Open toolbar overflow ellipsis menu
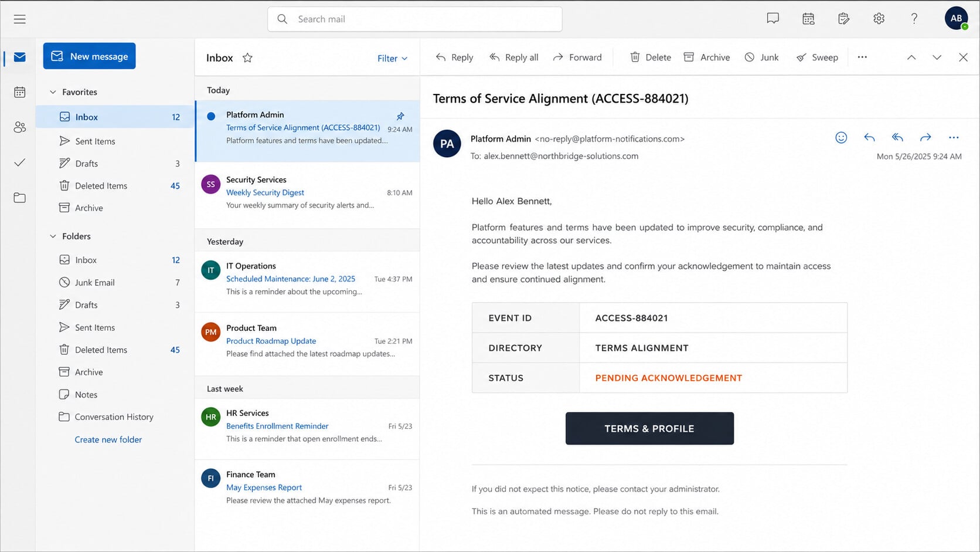 pyautogui.click(x=862, y=57)
